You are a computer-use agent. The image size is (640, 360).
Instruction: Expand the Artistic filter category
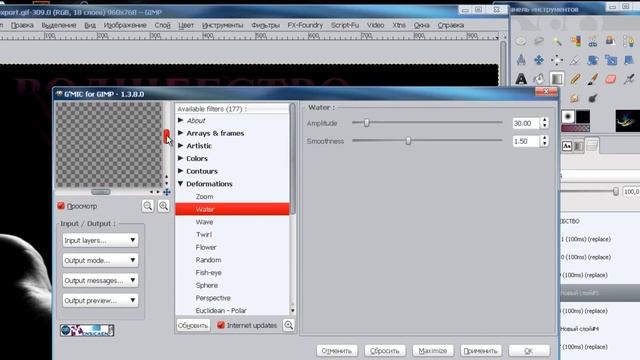(180, 146)
